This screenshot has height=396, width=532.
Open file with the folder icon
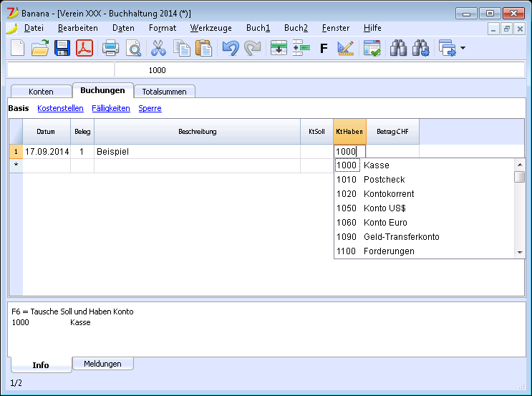pyautogui.click(x=40, y=48)
